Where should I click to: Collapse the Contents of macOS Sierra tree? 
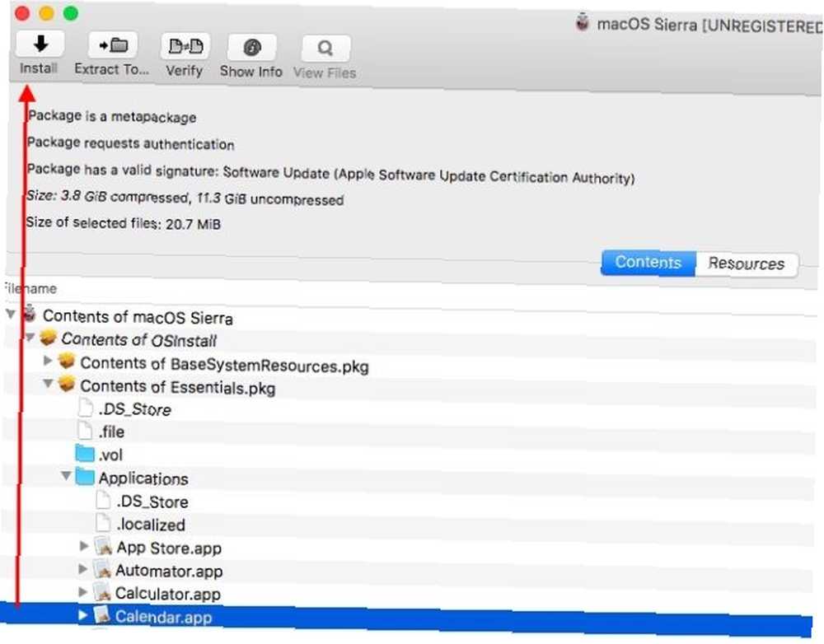coord(11,314)
